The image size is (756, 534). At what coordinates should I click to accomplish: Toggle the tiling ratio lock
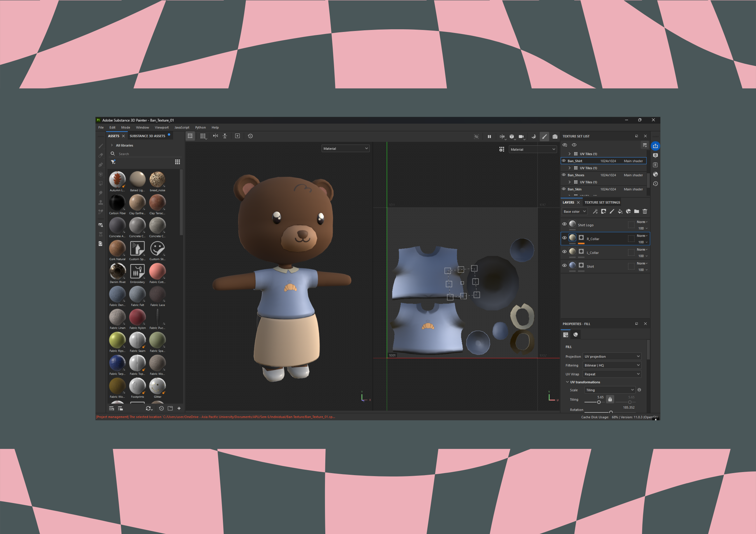click(x=610, y=399)
